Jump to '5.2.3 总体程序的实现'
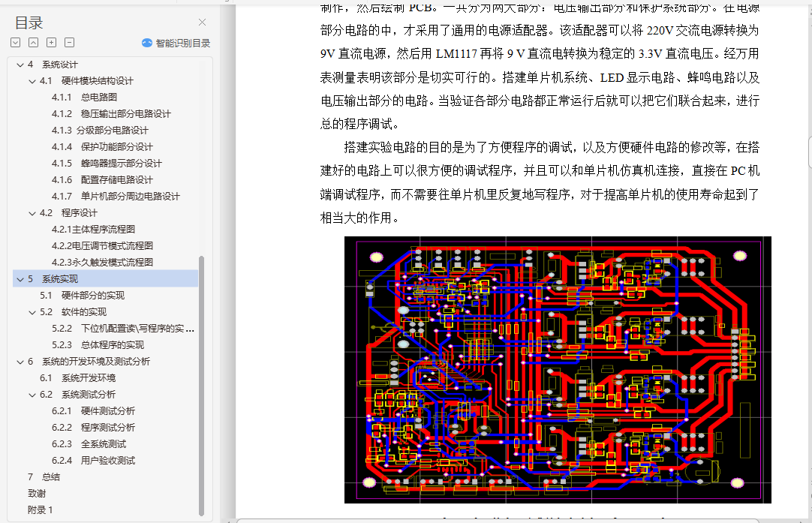The image size is (812, 523). pos(98,345)
